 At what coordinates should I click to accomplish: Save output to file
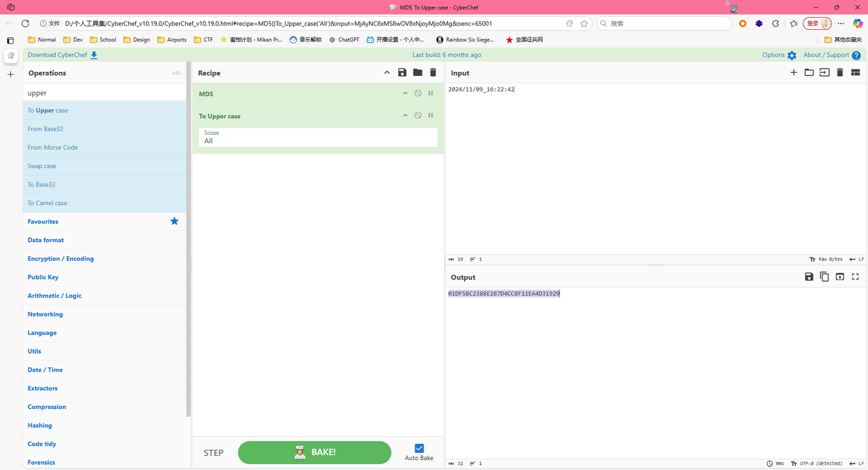click(809, 277)
